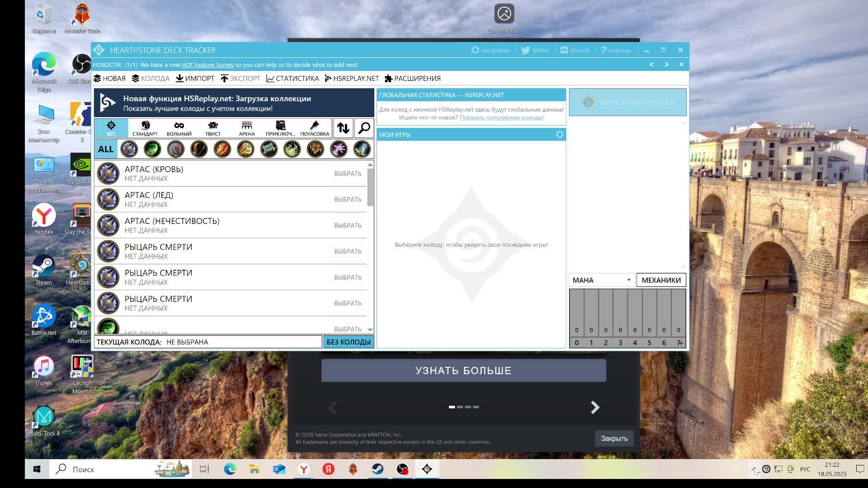
Task: Open Hearthstone Deck Tracker taskbar icon
Action: click(427, 469)
